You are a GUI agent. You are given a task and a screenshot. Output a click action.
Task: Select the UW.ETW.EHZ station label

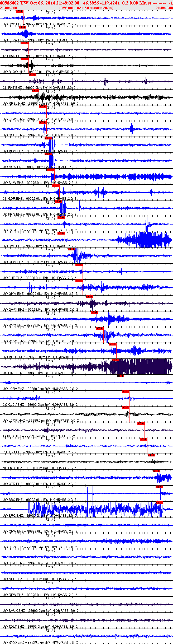point(40,119)
